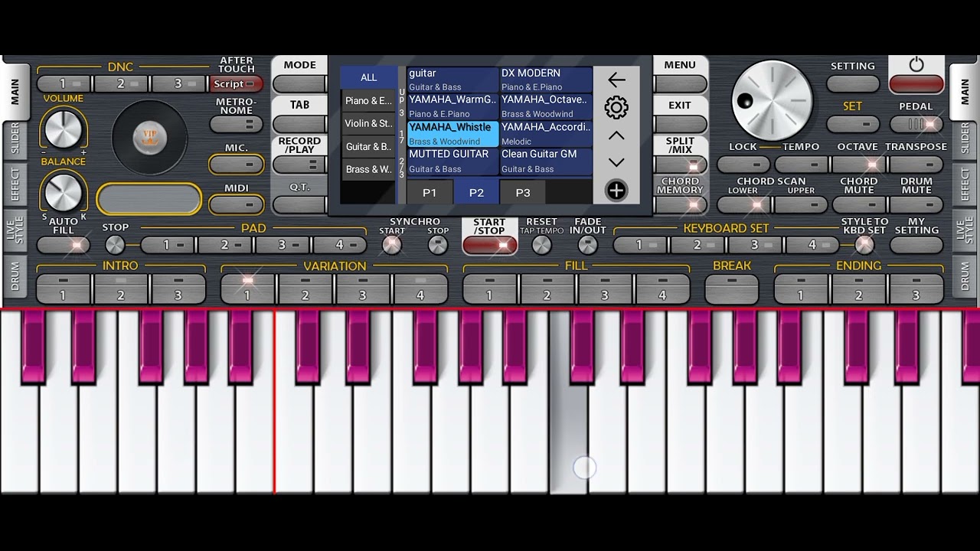Screen dimensions: 980x551
Task: Choose the YAMAHA_Whistle sound
Action: (452, 134)
